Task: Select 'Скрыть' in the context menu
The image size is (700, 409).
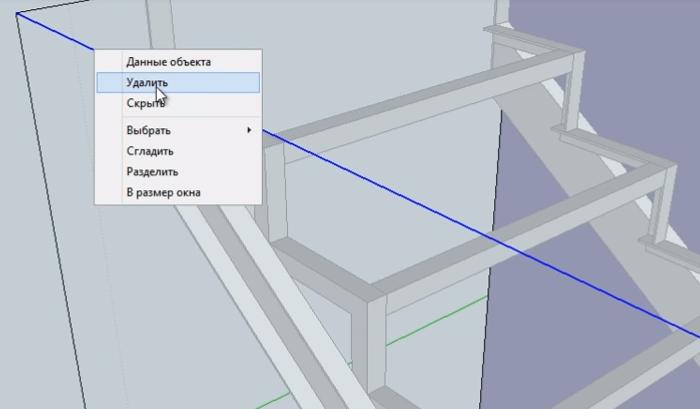Action: tap(145, 103)
